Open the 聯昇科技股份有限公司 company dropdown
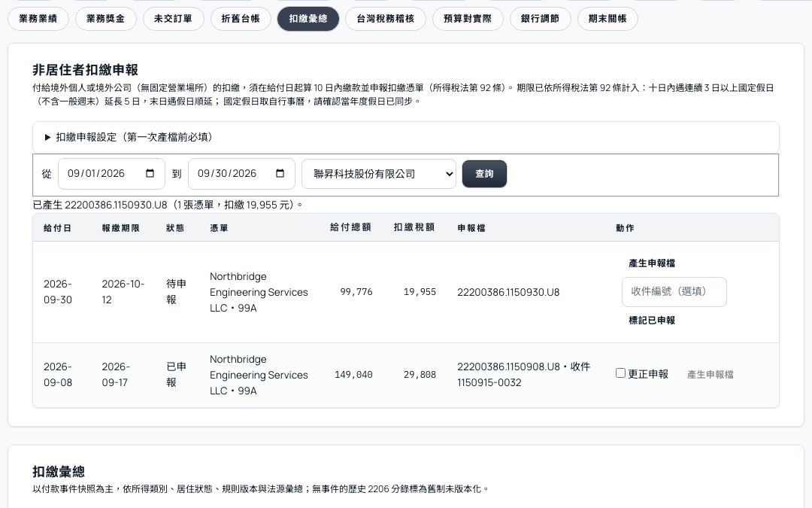Image resolution: width=812 pixels, height=508 pixels. 378,174
